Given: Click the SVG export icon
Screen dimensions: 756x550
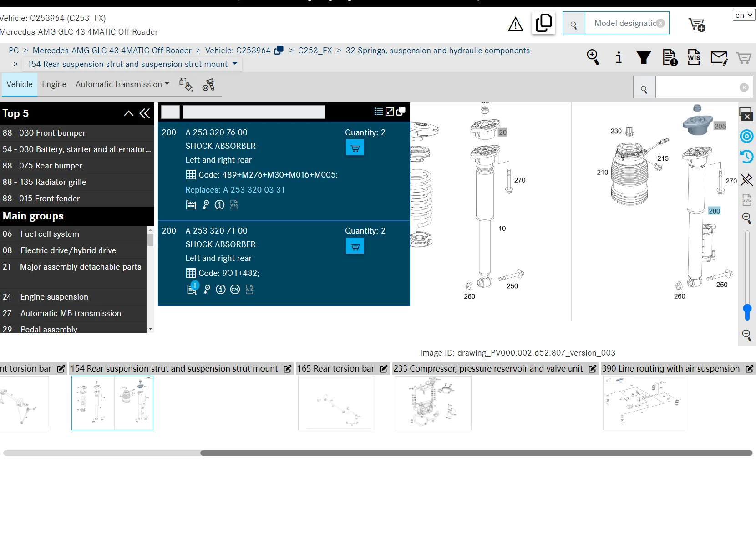Looking at the screenshot, I should 746,199.
